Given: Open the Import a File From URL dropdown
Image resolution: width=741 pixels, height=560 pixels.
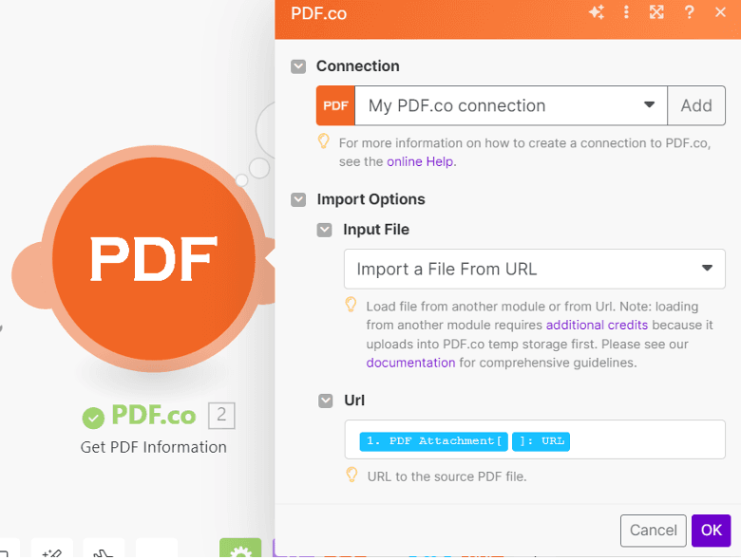Looking at the screenshot, I should [534, 269].
